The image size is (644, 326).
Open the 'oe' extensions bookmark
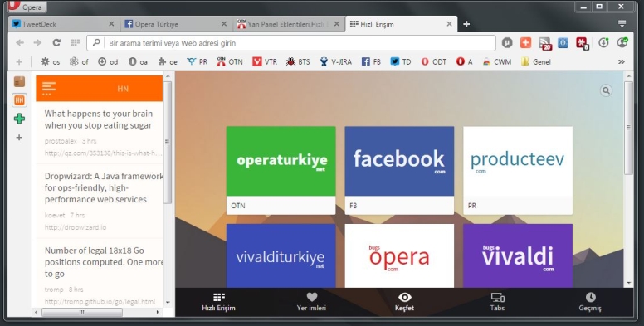(168, 62)
